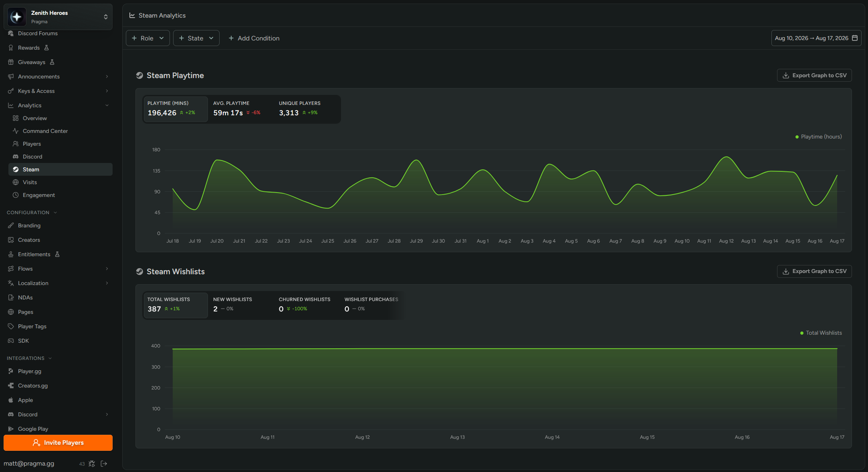Select the Churned Wishlists metric card
Image resolution: width=868 pixels, height=472 pixels.
[307, 305]
